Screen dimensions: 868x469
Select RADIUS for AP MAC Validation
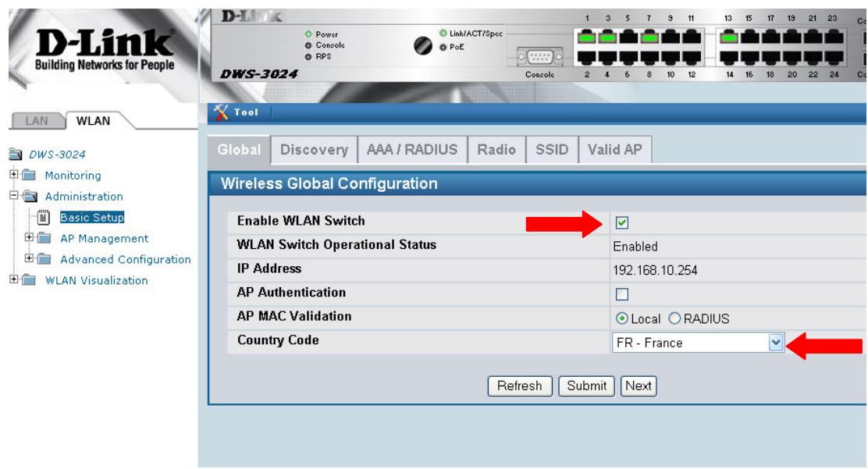click(674, 318)
